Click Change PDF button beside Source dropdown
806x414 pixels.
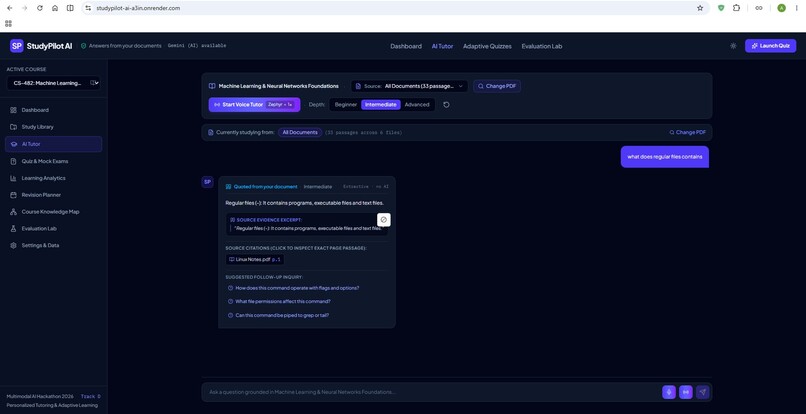pos(497,86)
